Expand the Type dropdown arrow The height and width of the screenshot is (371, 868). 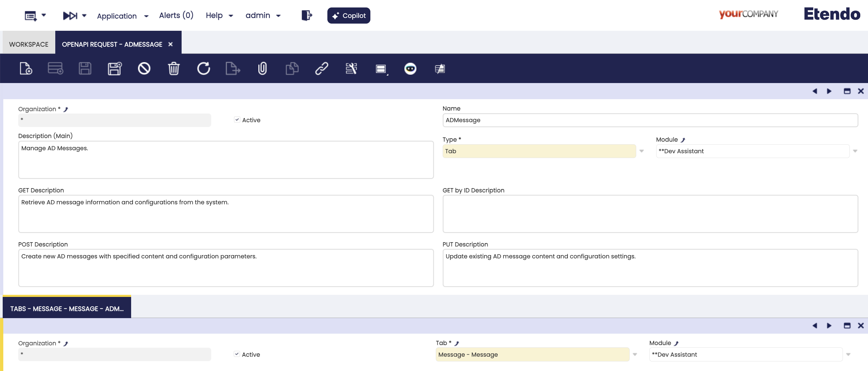point(642,151)
